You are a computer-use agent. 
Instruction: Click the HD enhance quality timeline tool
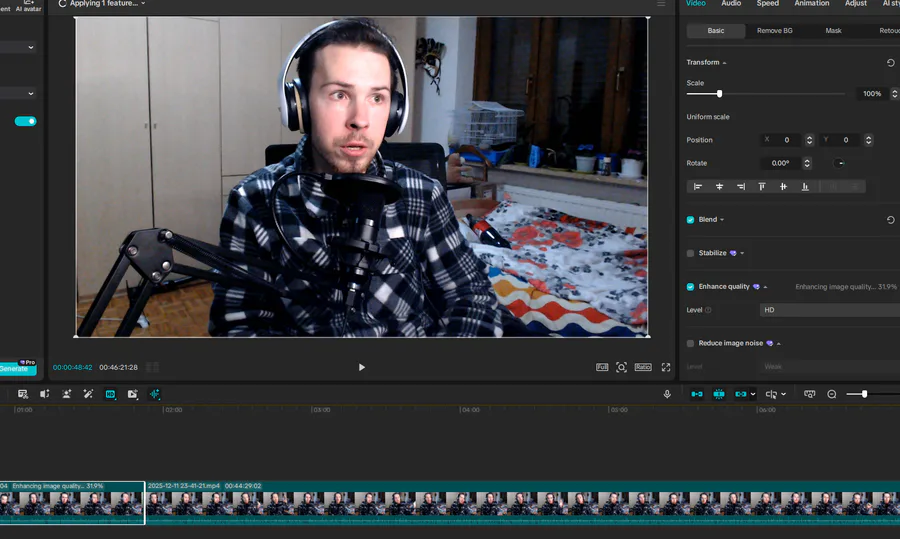(x=110, y=394)
